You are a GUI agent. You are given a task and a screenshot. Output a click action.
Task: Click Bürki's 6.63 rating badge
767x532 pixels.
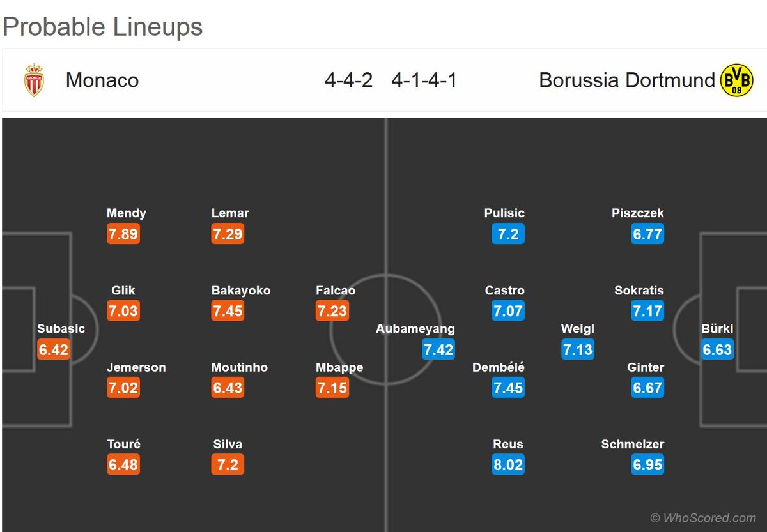coord(717,349)
